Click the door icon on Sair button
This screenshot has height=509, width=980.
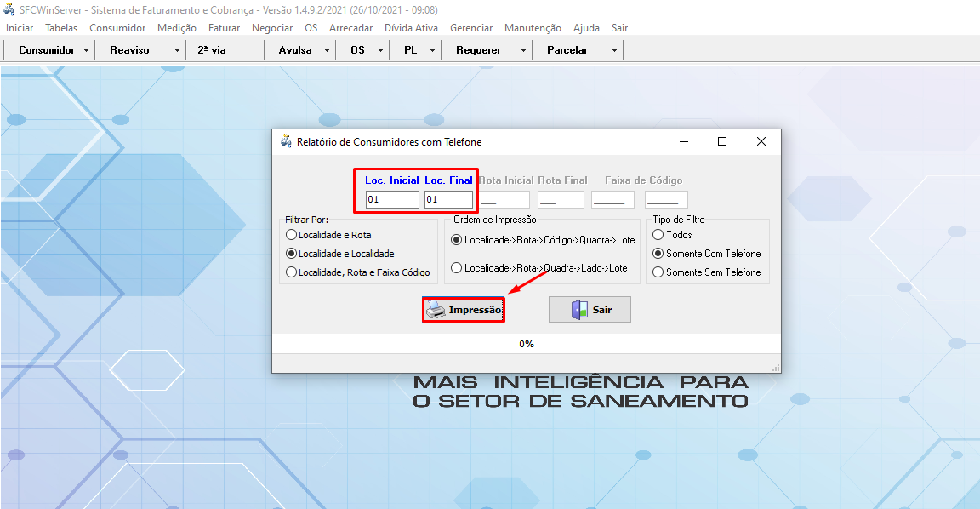click(x=579, y=310)
